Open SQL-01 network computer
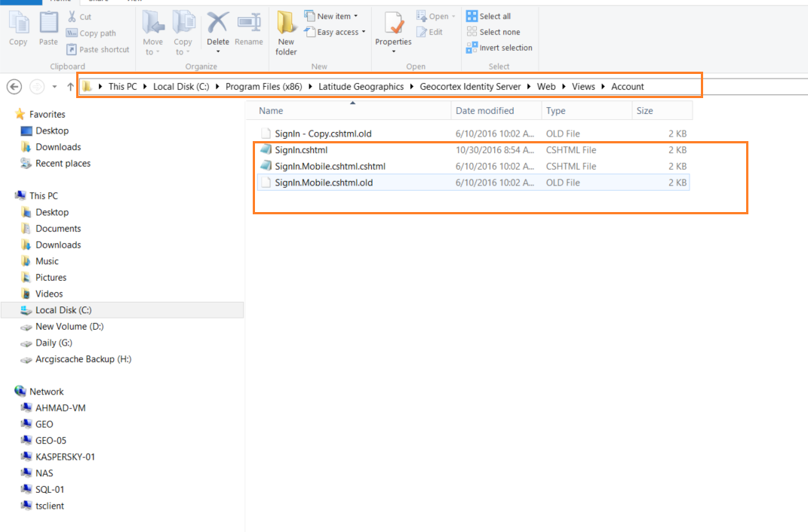This screenshot has height=532, width=808. (50, 490)
